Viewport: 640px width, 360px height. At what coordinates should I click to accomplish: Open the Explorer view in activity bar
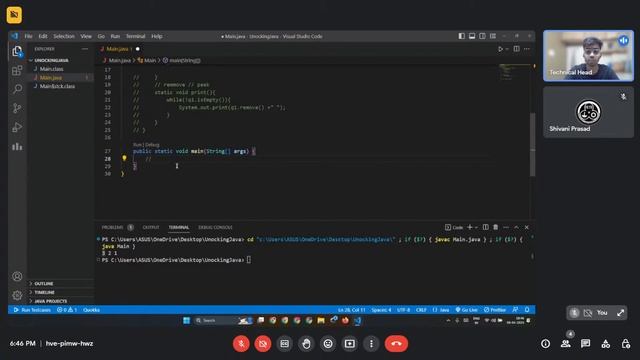[17, 51]
